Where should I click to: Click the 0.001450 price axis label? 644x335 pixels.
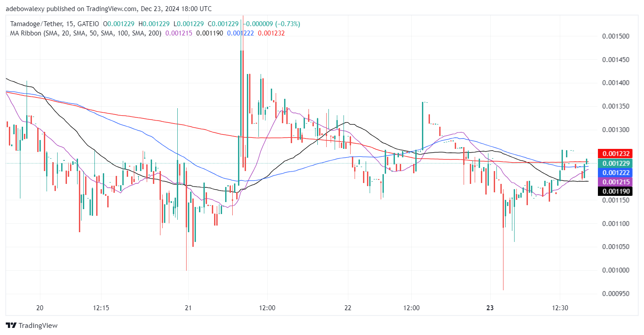pos(616,60)
